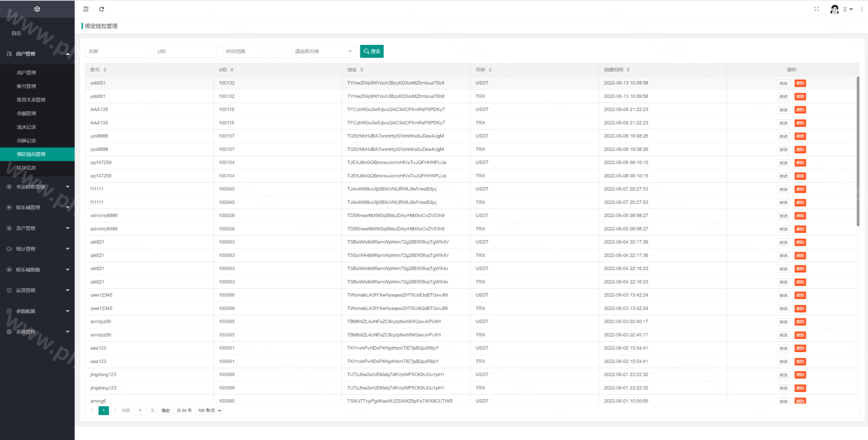
Task: Click the refresh page icon
Action: pyautogui.click(x=101, y=9)
